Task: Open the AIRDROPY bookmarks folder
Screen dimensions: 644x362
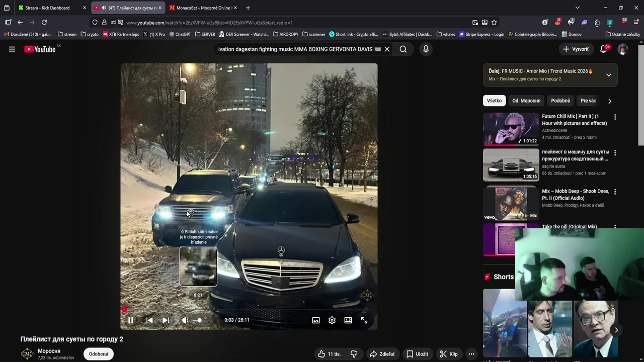Action: 286,34
